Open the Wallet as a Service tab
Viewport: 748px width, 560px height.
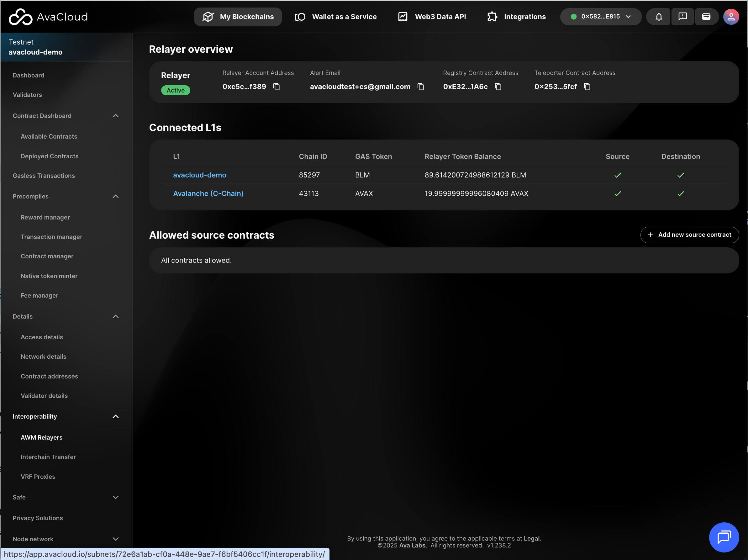point(335,17)
